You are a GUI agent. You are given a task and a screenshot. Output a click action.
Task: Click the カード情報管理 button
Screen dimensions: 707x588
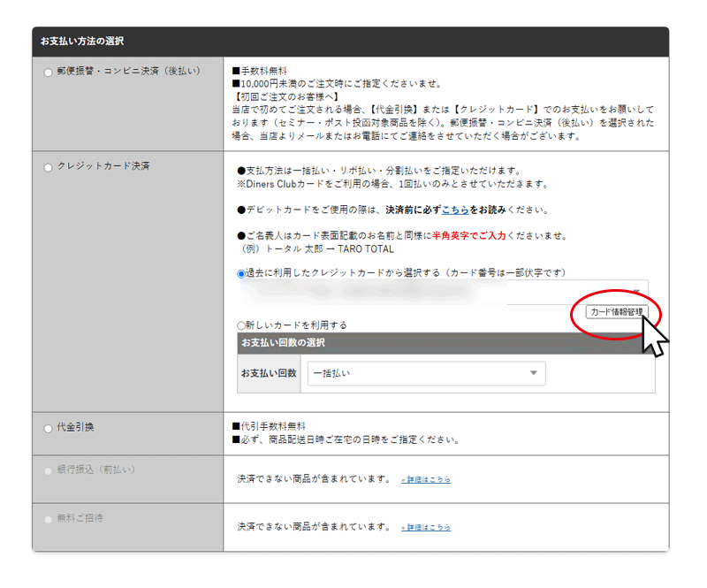(616, 312)
